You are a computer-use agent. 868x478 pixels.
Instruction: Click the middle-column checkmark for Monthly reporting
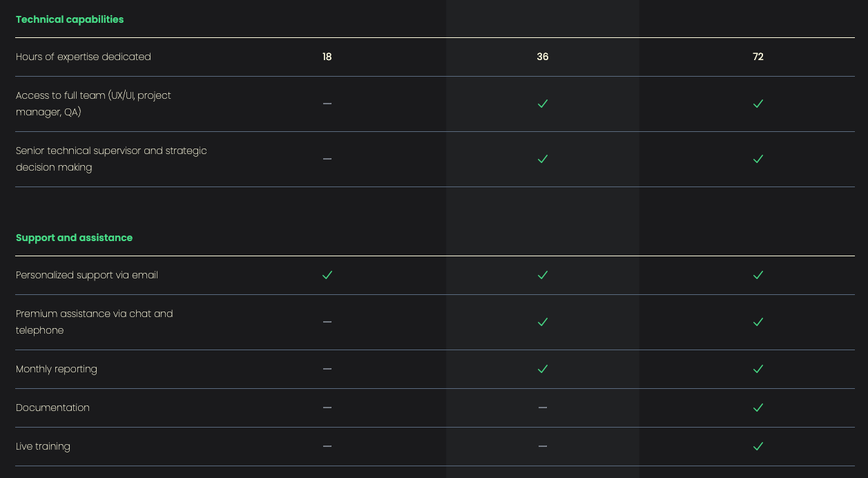(x=543, y=369)
